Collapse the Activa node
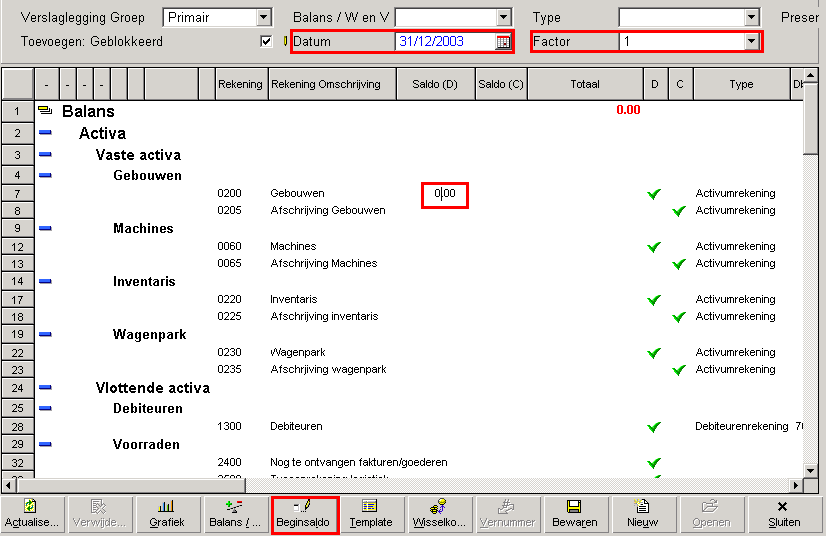826x536 pixels. [x=45, y=132]
